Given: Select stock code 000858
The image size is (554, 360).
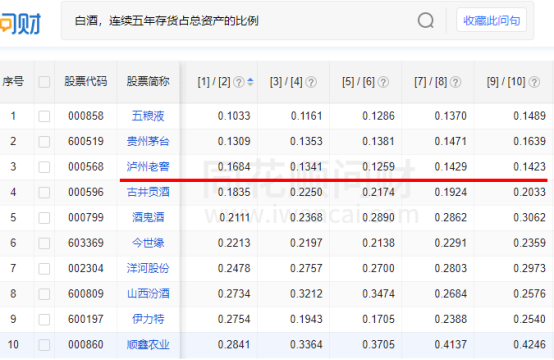Looking at the screenshot, I should click(86, 116).
